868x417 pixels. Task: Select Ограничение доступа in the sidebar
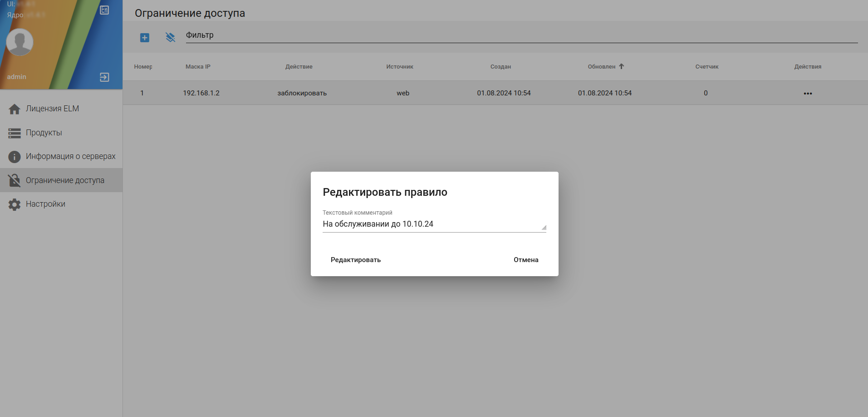[x=61, y=180]
